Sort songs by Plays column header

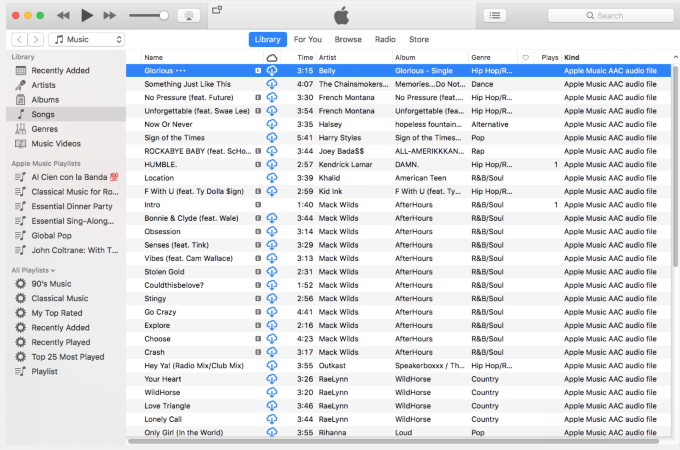point(547,58)
